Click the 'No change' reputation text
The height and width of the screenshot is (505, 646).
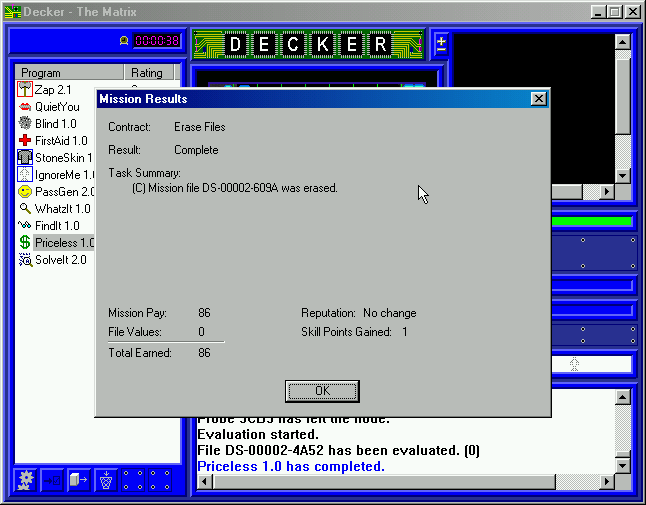(x=389, y=313)
